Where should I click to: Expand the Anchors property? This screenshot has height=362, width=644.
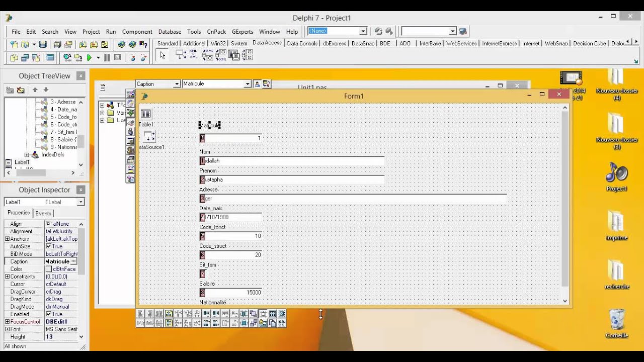point(7,239)
